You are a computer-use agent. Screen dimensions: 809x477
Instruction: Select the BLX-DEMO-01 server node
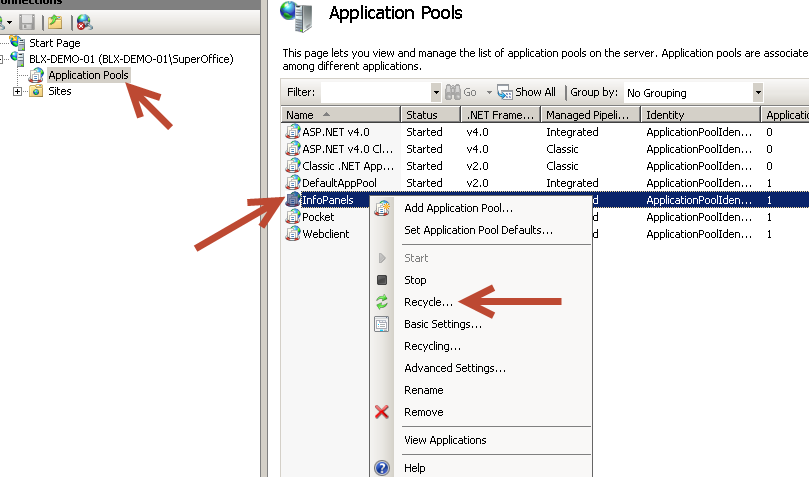point(131,59)
